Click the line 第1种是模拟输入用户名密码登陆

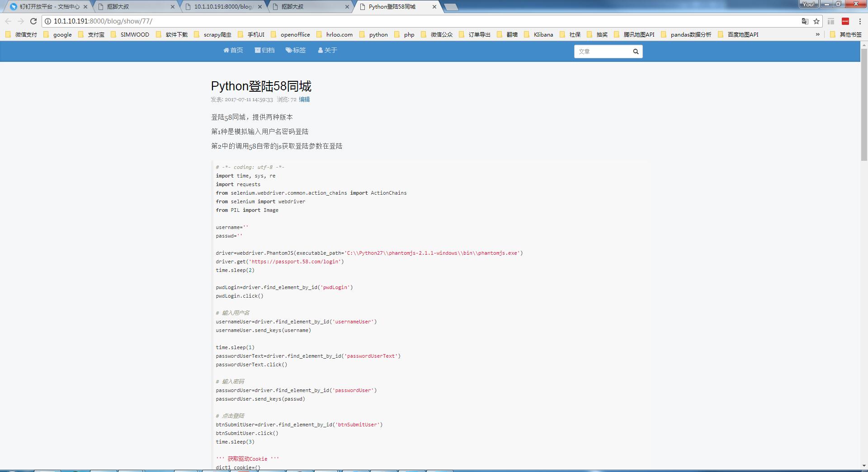259,131
